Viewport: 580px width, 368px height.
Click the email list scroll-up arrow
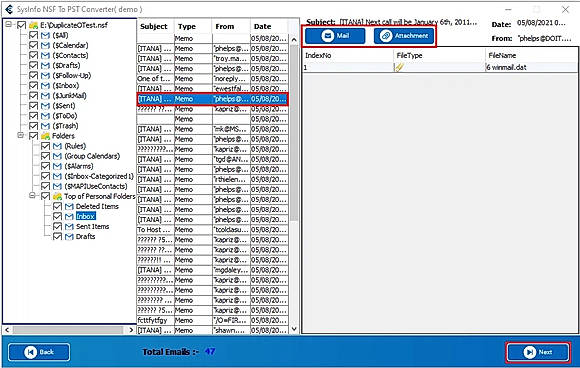(294, 39)
